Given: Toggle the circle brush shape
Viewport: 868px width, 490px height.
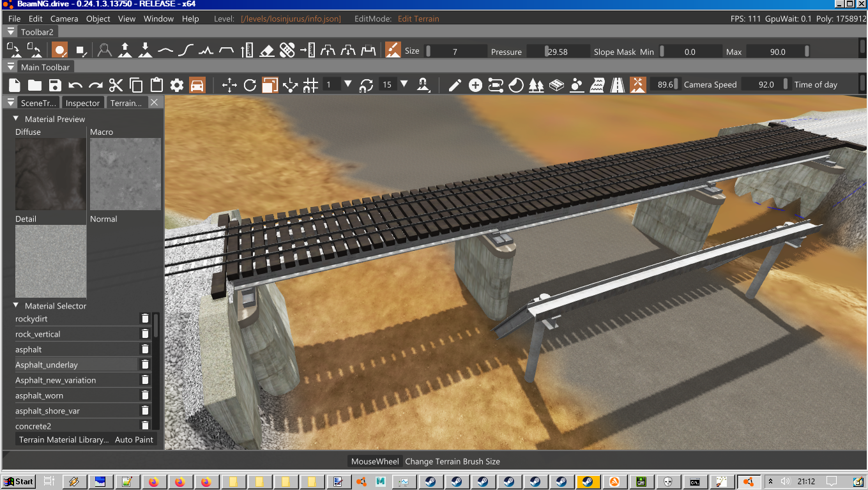Looking at the screenshot, I should click(59, 50).
